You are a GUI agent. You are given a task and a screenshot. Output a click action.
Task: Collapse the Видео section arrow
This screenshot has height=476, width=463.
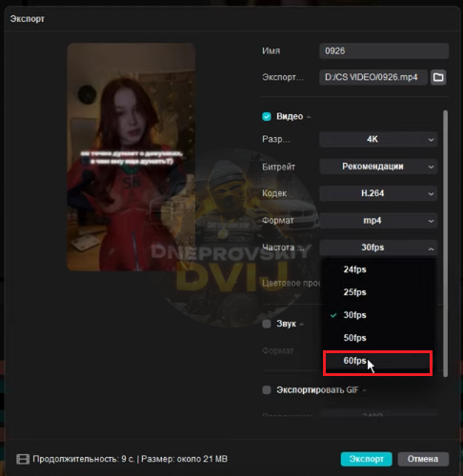[x=309, y=117]
